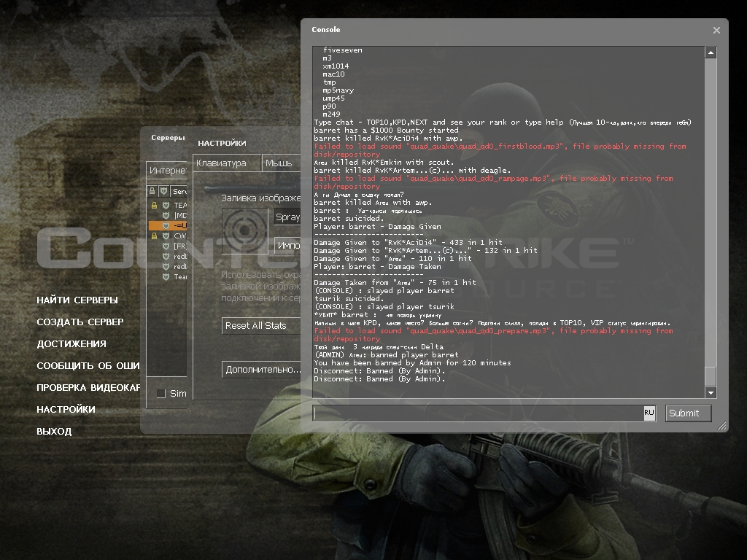The image size is (747, 560).
Task: Click the VAC shield column header icon
Action: (164, 191)
